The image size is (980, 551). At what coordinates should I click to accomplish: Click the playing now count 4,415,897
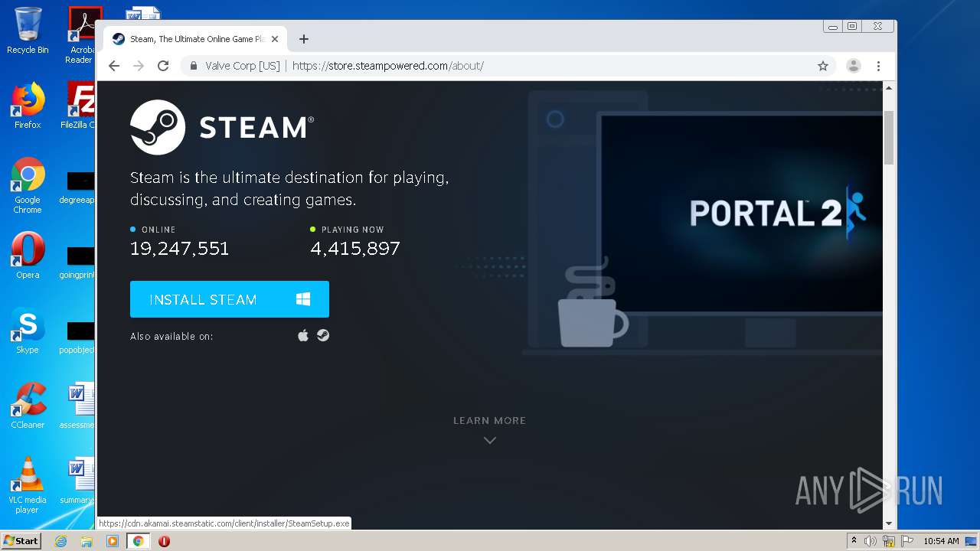(355, 249)
